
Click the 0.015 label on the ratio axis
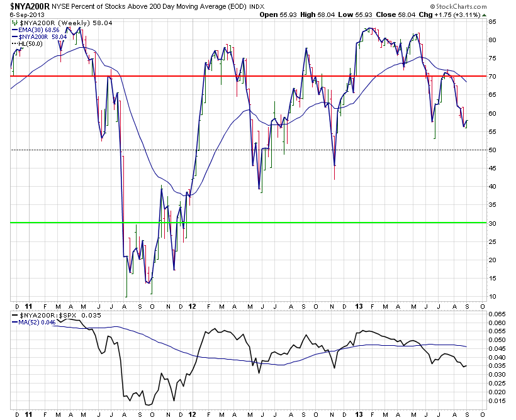[496, 401]
